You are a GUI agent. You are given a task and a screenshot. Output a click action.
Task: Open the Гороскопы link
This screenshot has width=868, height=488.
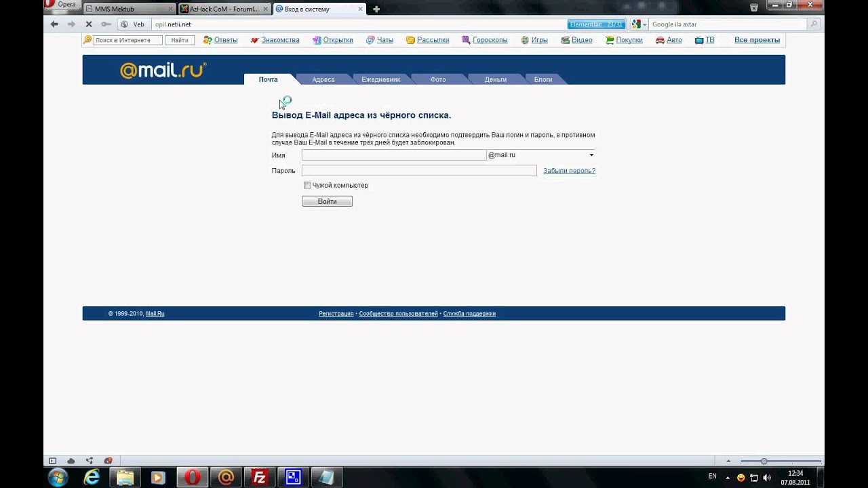[x=490, y=40]
